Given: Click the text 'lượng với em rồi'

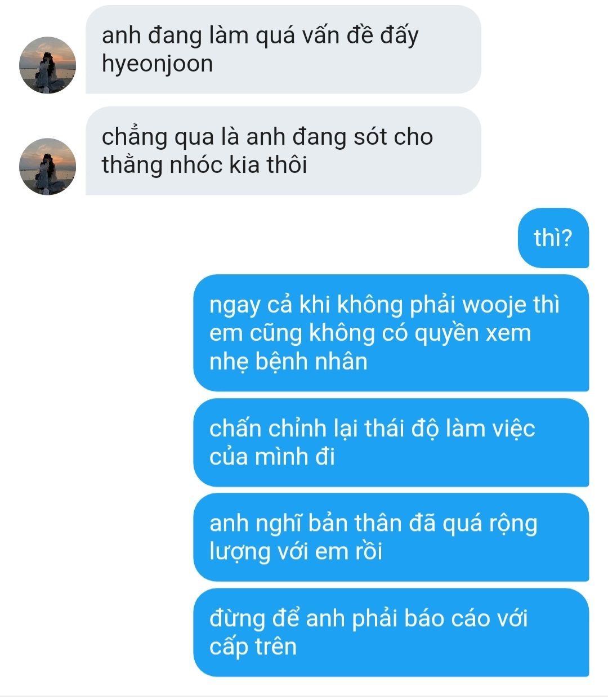Looking at the screenshot, I should 296,551.
